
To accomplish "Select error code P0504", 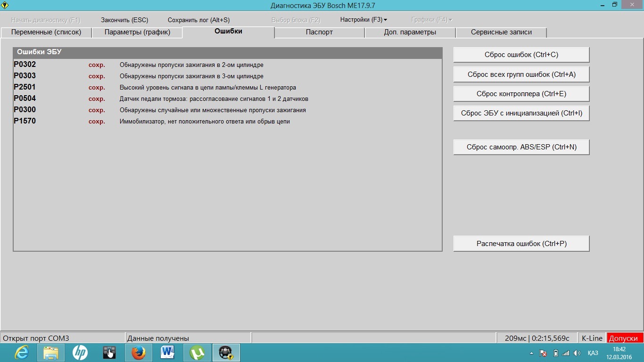I will coord(25,99).
